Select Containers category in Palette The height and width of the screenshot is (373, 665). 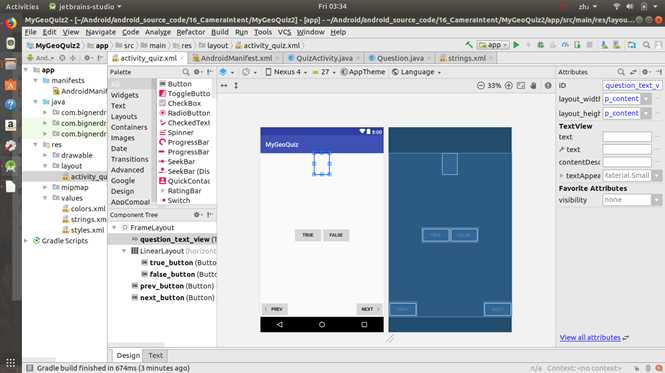coord(129,127)
